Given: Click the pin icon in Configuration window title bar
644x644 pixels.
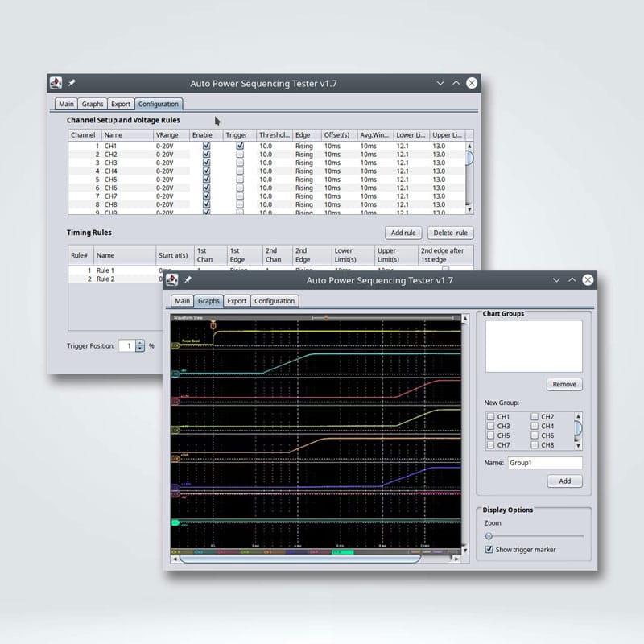Looking at the screenshot, I should [x=72, y=82].
